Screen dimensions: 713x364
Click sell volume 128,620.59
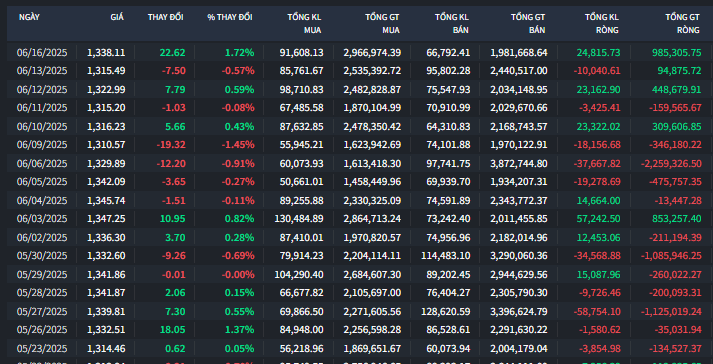coord(446,311)
